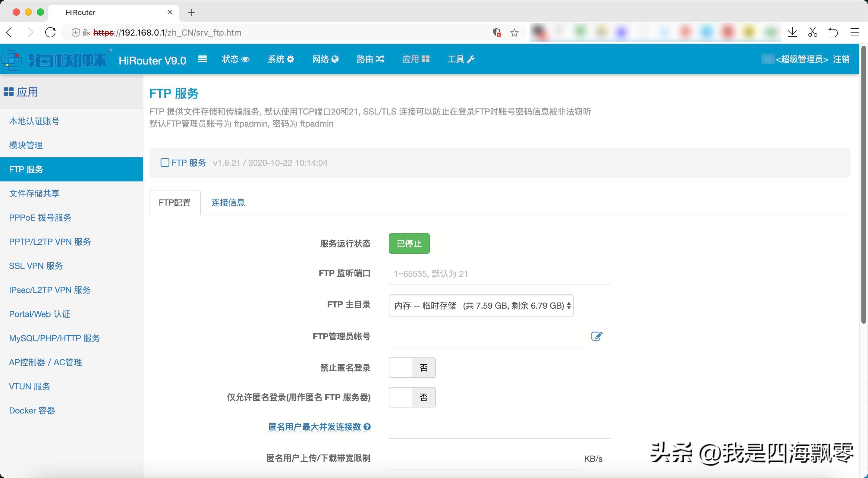Bookmark this page with the star icon
The width and height of the screenshot is (868, 478).
[x=514, y=33]
